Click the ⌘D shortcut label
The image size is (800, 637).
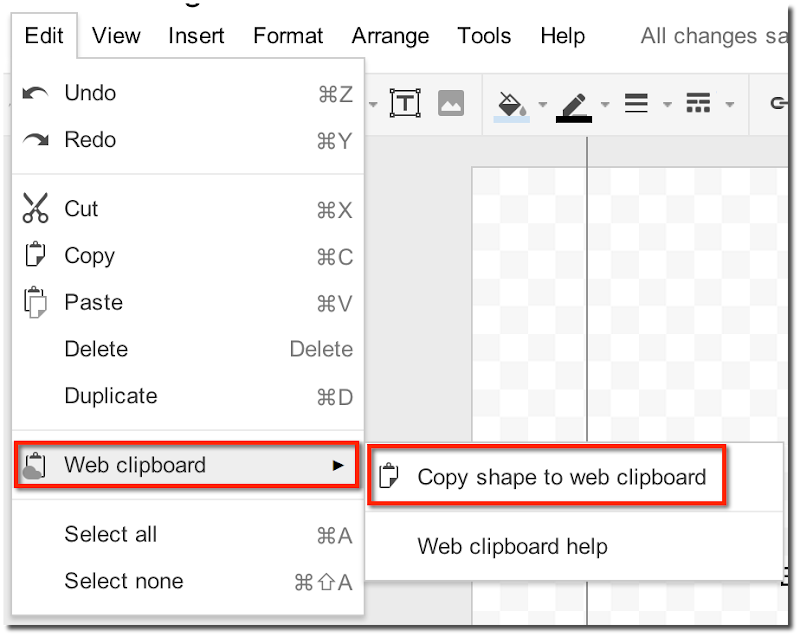point(335,397)
